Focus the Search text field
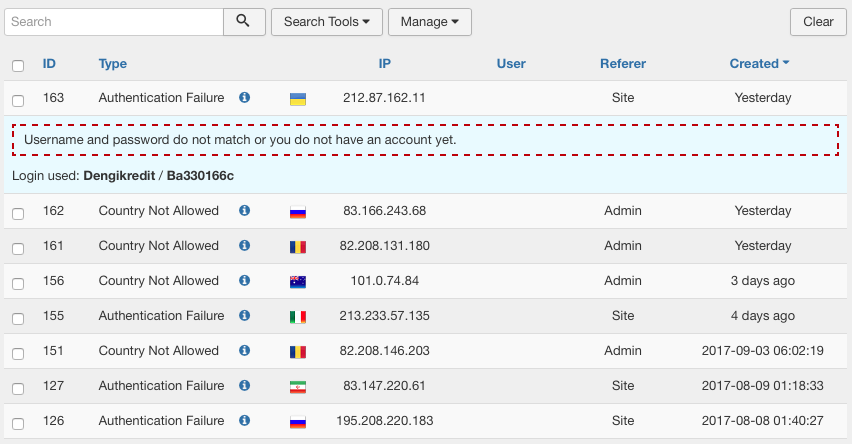852x444 pixels. coord(113,22)
